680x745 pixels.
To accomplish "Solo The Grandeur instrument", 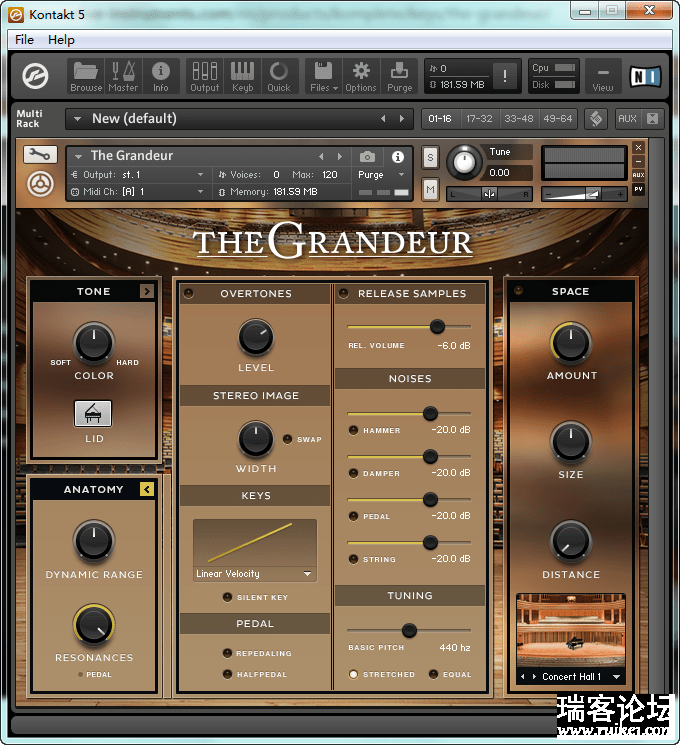I will pos(430,157).
